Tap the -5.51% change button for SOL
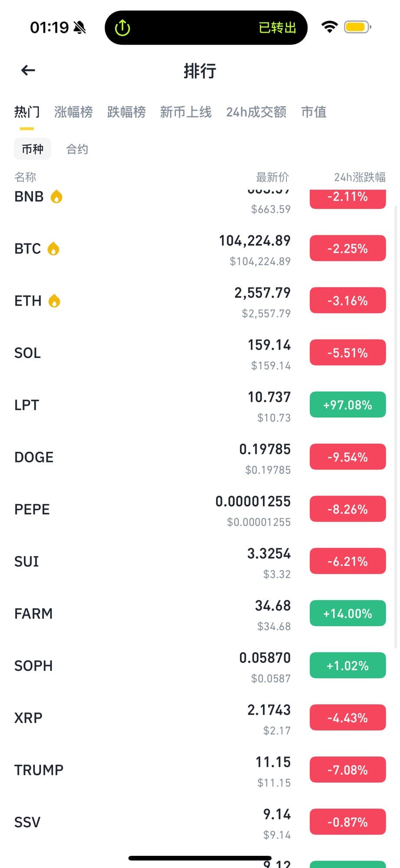The image size is (400, 868). point(348,353)
